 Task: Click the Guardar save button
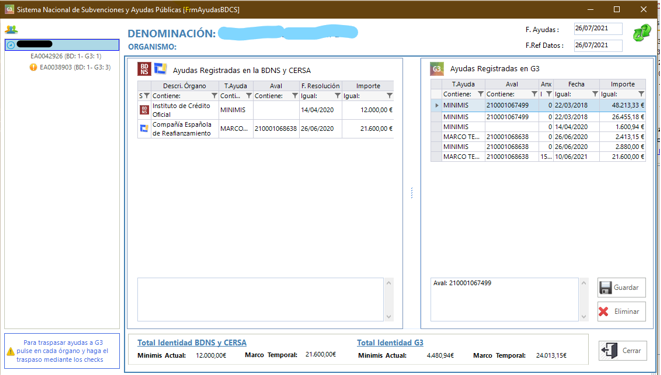pos(621,288)
